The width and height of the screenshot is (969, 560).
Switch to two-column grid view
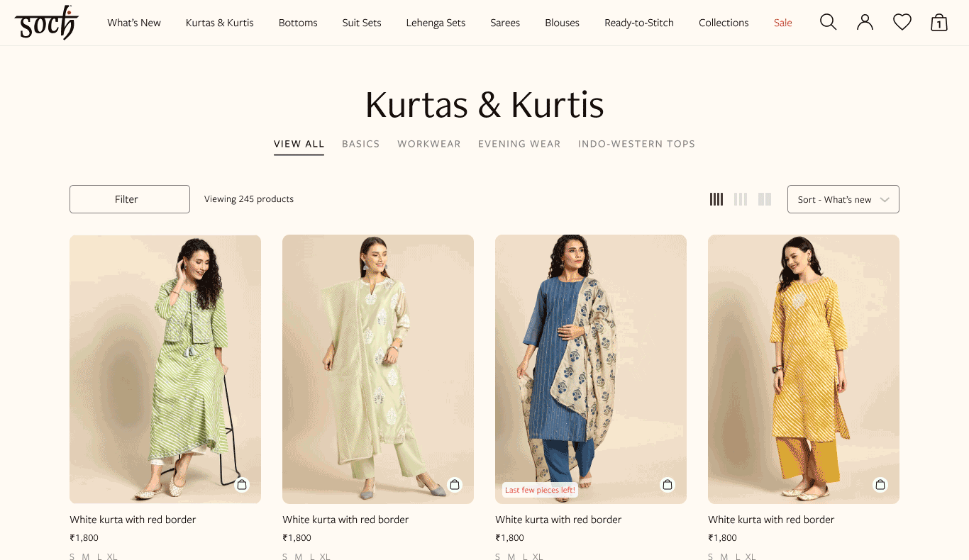(765, 199)
